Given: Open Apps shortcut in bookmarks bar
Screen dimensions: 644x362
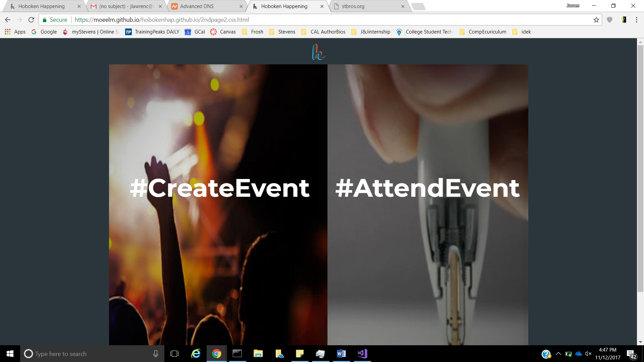Looking at the screenshot, I should [15, 32].
